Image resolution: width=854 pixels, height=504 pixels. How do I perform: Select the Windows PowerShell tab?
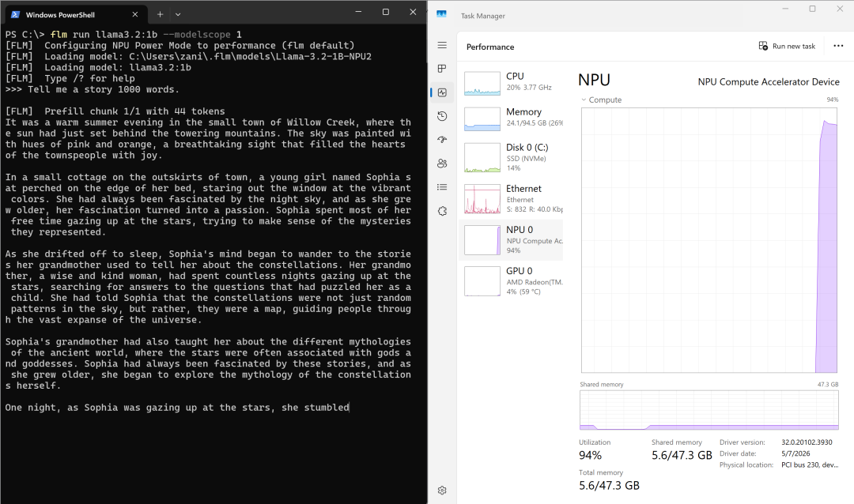pos(76,15)
